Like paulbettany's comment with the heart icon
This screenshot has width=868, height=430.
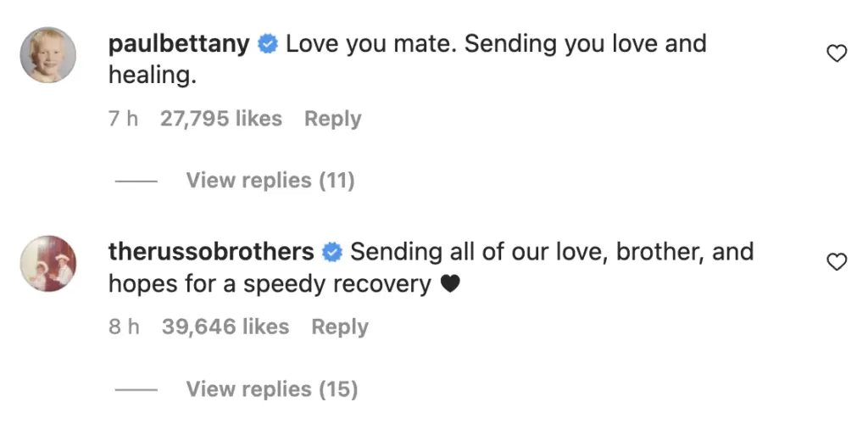(x=837, y=54)
